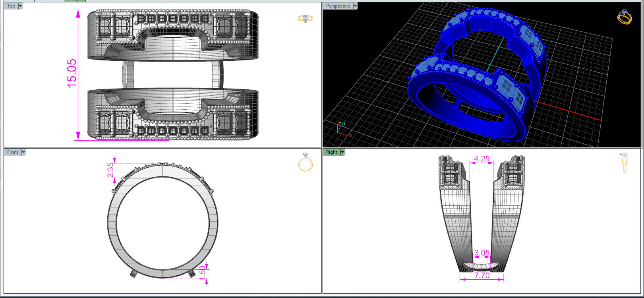Image resolution: width=644 pixels, height=298 pixels.
Task: Click the ring-with-gem icon in Top viewport
Action: (x=306, y=19)
